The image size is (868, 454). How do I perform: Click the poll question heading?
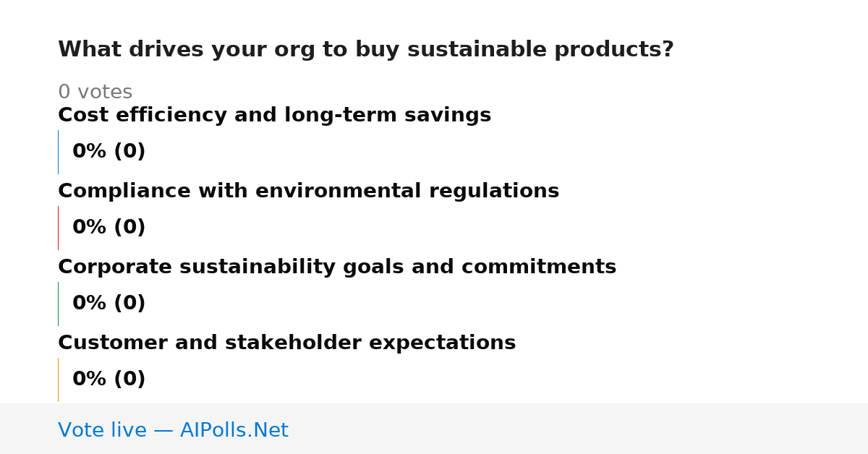coord(366,50)
